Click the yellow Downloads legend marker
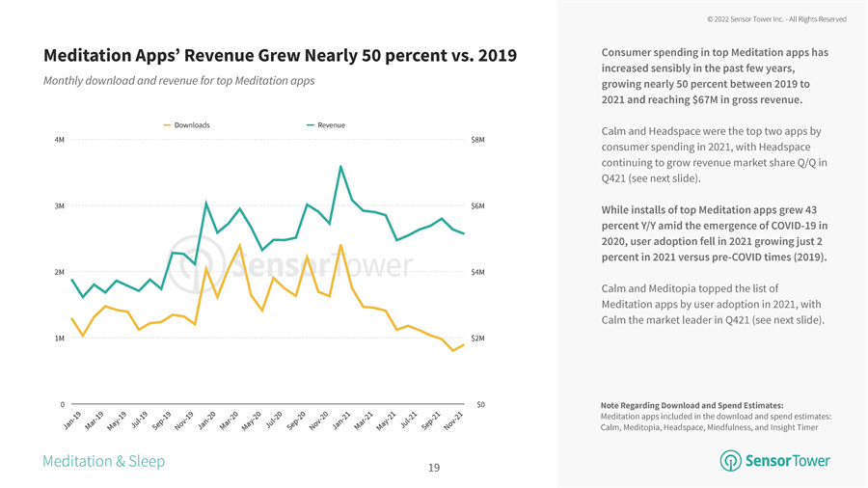The height and width of the screenshot is (488, 868). (x=168, y=125)
